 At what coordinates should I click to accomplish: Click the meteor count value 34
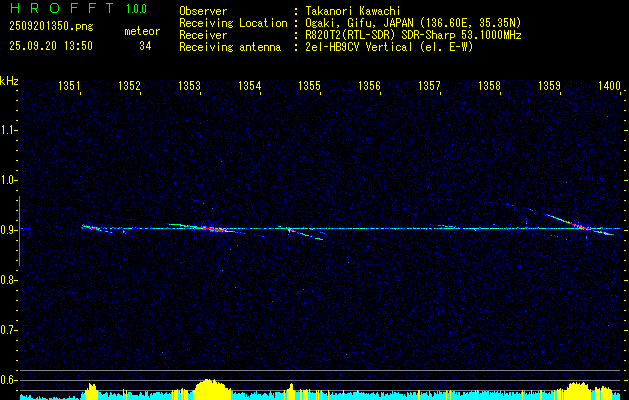(146, 46)
